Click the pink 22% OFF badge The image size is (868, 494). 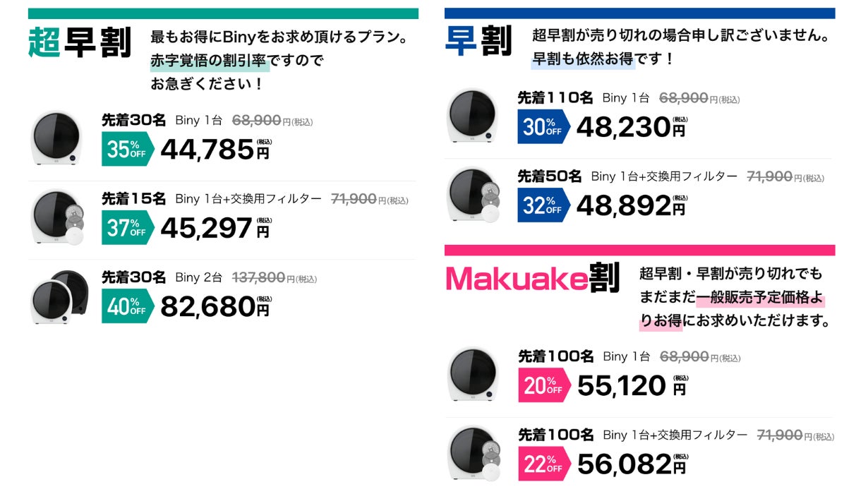point(544,464)
